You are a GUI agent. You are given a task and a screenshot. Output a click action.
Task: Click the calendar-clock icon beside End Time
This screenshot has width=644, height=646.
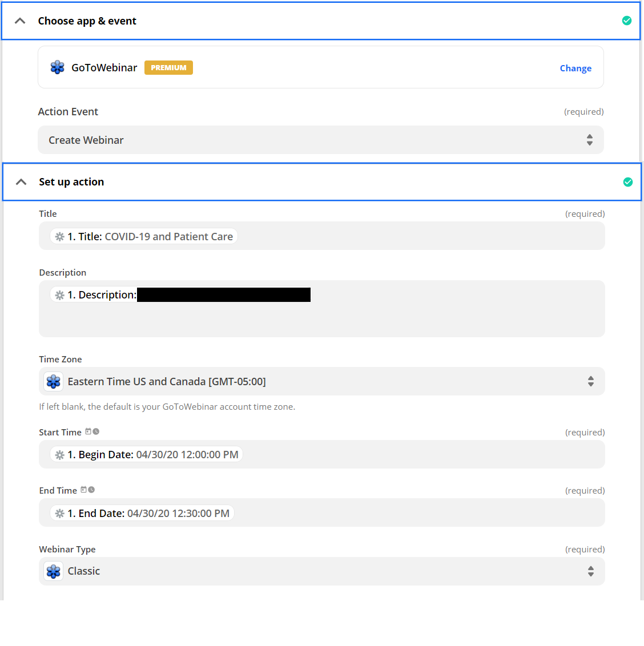[x=87, y=490]
